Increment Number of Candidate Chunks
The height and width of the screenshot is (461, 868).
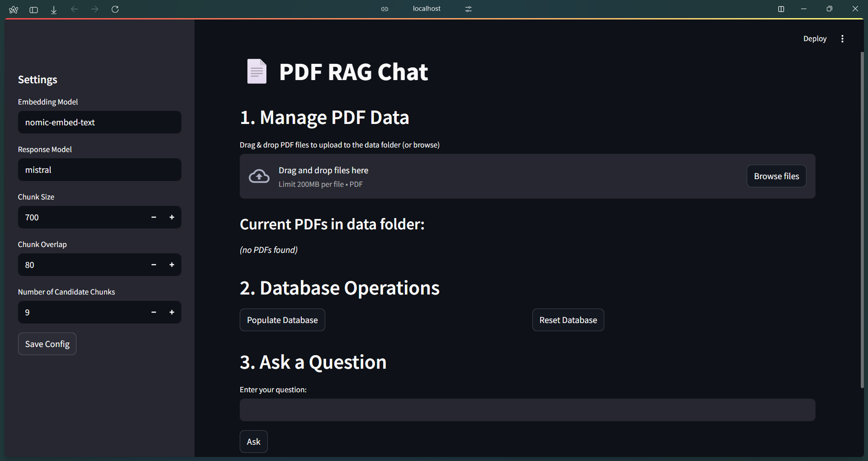coord(172,313)
